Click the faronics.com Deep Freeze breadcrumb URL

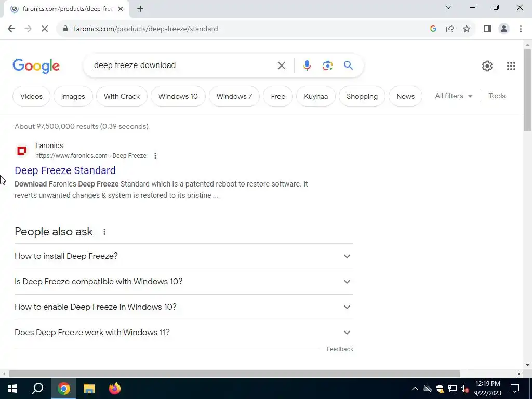pos(91,156)
